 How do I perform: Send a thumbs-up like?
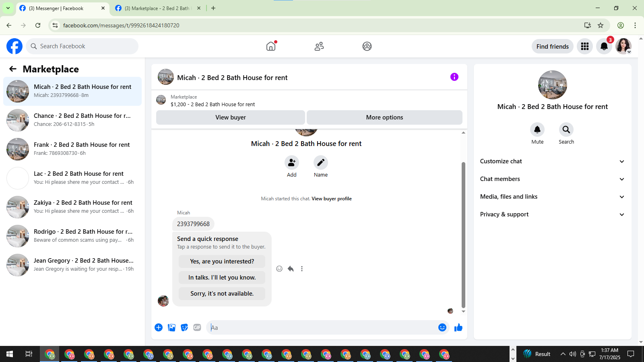coord(458,327)
